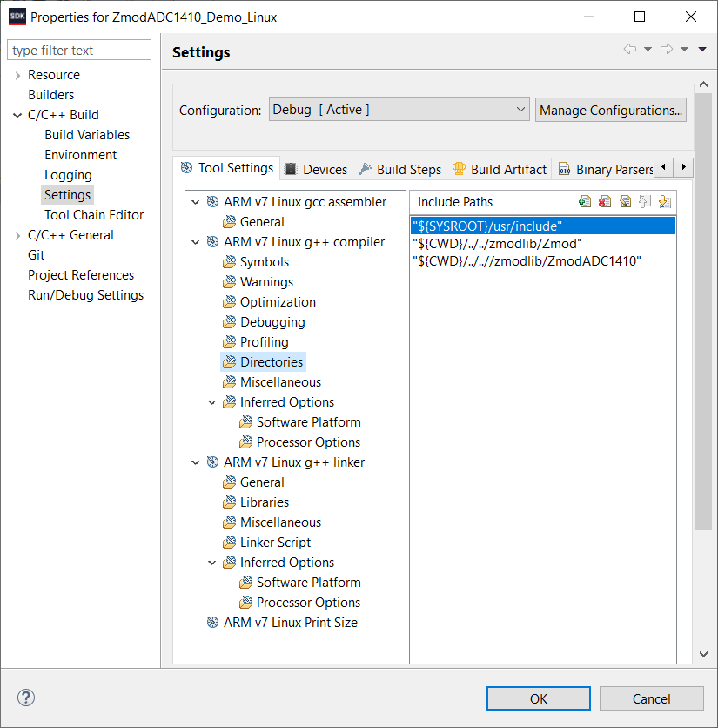Expand the C/C++ General category
This screenshot has height=728, width=718.
[x=17, y=235]
